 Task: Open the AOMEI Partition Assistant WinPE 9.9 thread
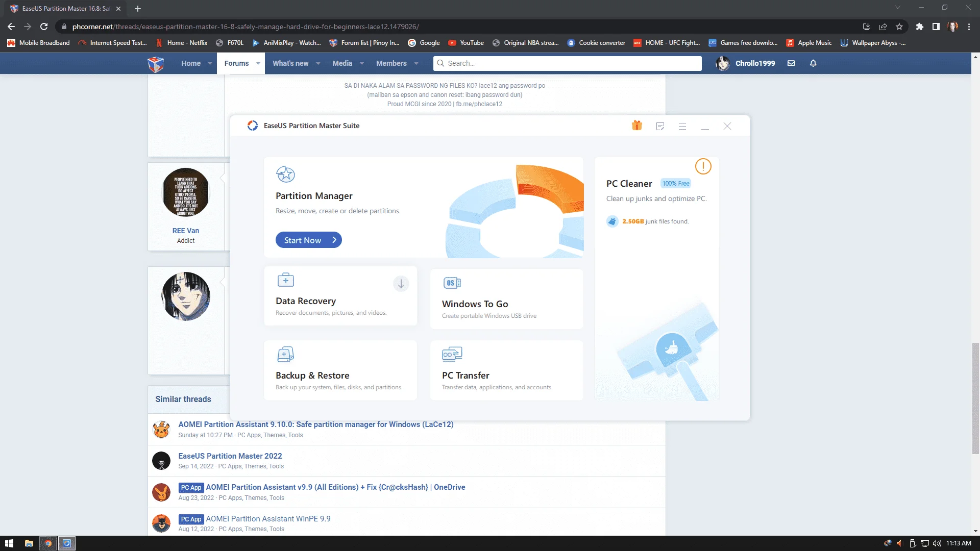coord(268,519)
